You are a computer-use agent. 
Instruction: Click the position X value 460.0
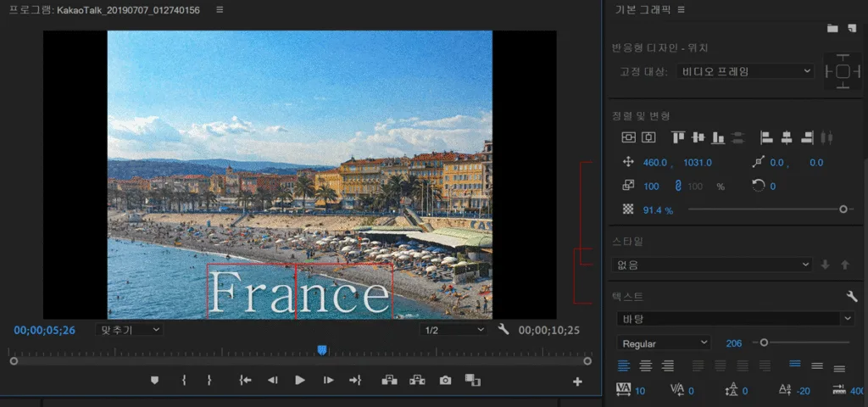(655, 163)
